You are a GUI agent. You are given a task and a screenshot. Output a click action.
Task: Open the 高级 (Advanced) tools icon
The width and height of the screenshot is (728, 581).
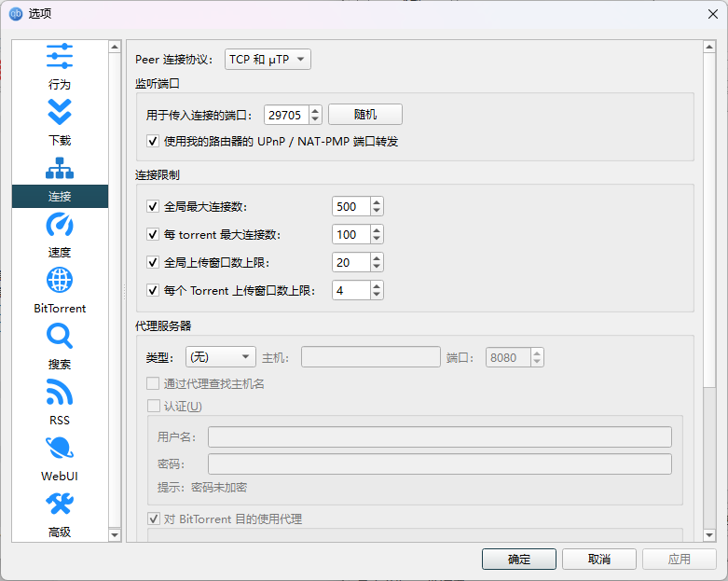60,505
